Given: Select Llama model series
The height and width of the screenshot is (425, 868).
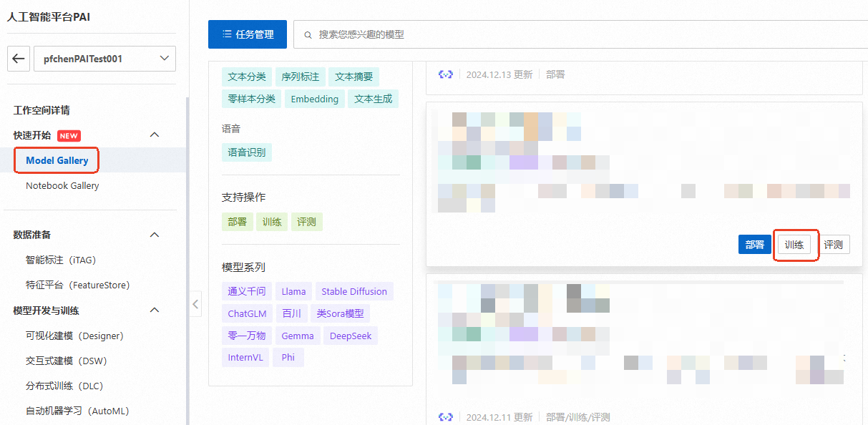Looking at the screenshot, I should [x=293, y=291].
